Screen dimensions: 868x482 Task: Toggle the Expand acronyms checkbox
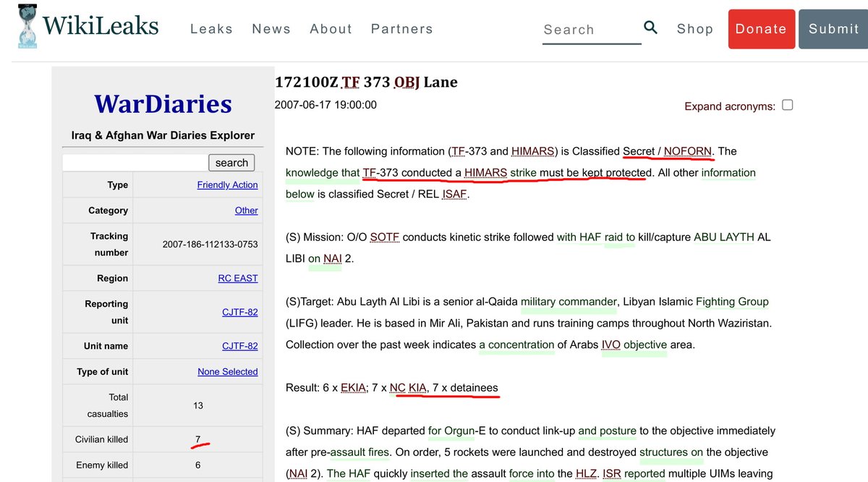(x=788, y=105)
